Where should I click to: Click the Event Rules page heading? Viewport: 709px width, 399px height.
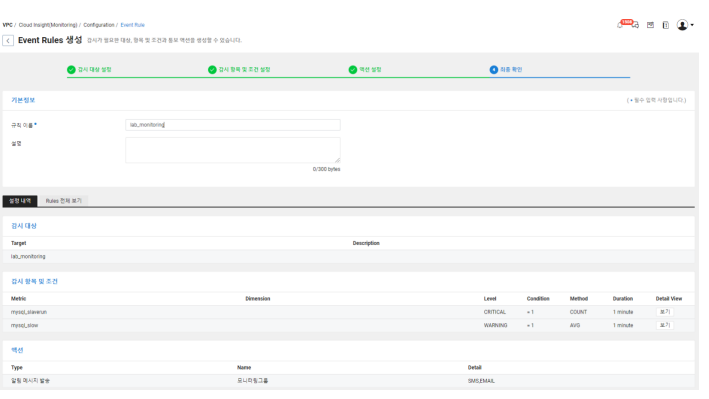[50, 40]
